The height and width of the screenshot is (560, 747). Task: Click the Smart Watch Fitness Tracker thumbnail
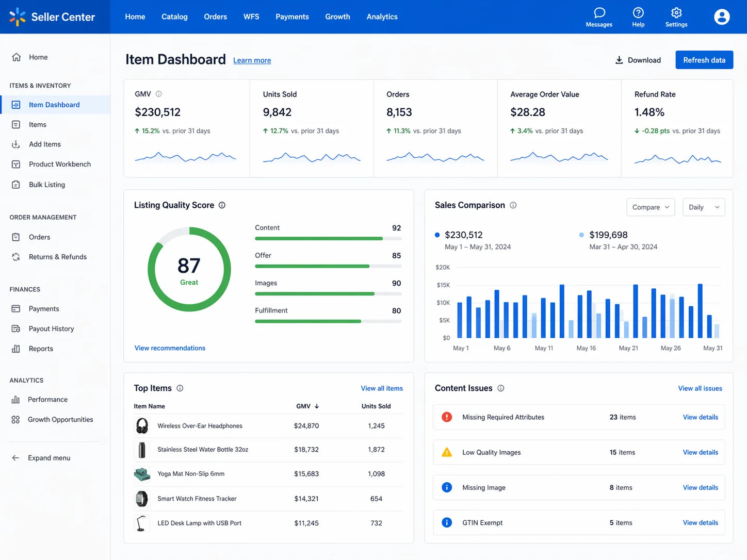pos(141,499)
